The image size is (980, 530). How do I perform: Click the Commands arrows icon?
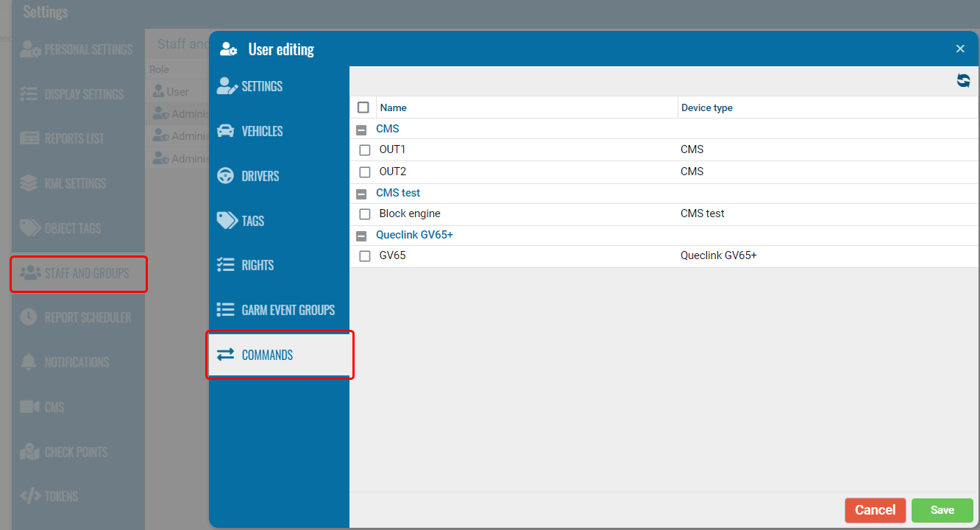[225, 355]
